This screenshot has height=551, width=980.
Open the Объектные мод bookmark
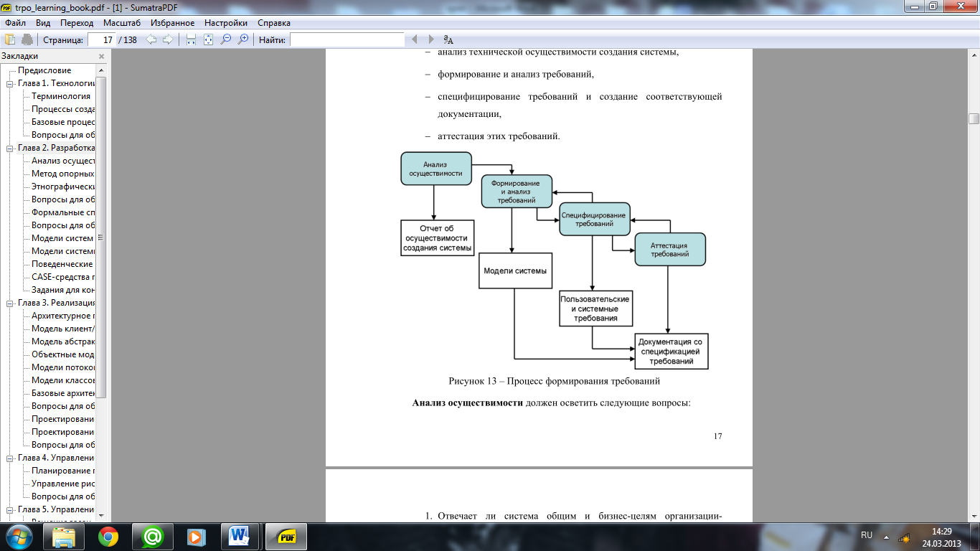pyautogui.click(x=63, y=354)
